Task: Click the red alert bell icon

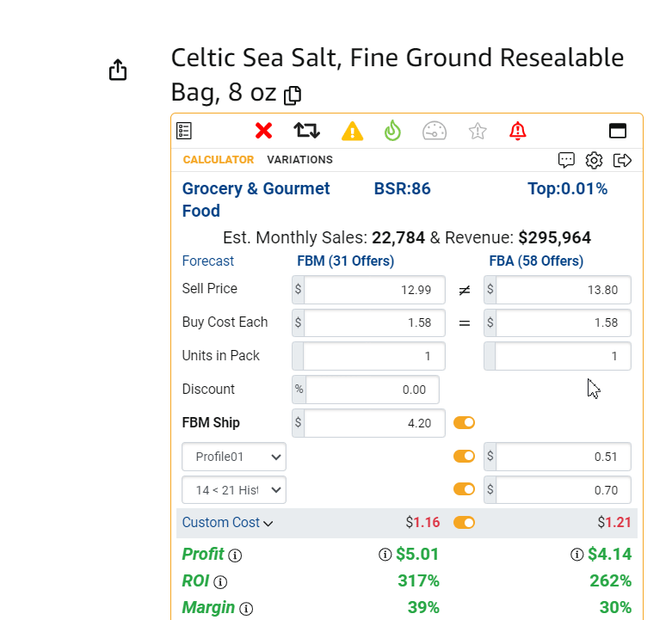Action: 517,131
